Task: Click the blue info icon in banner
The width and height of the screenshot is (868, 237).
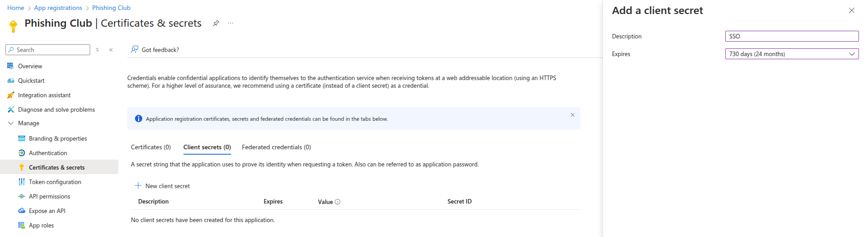Action: click(x=139, y=118)
